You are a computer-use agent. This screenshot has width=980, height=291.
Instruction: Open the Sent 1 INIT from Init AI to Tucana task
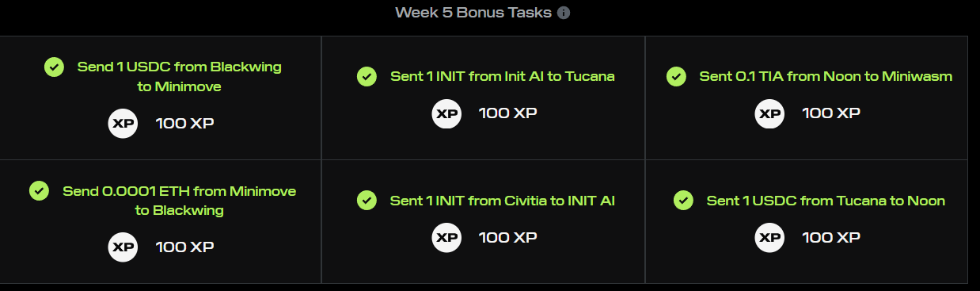pos(503,76)
